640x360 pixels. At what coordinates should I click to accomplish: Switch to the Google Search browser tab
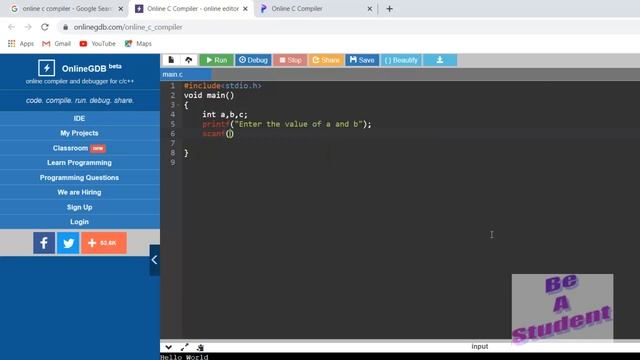coord(67,9)
